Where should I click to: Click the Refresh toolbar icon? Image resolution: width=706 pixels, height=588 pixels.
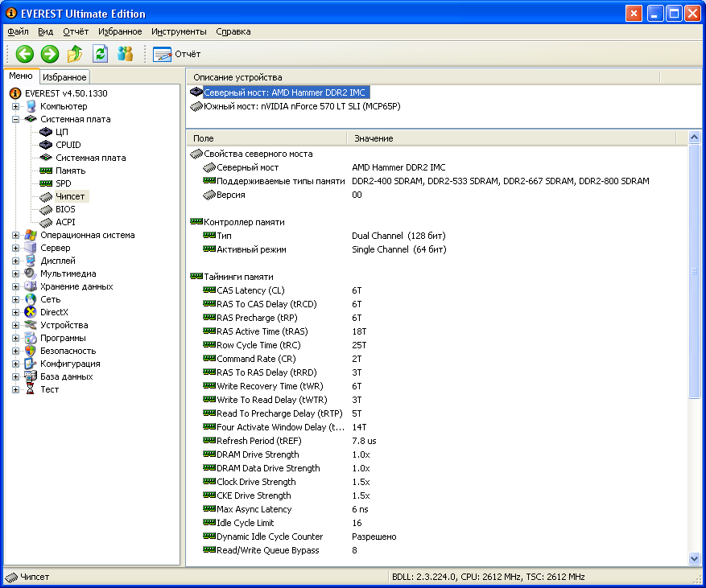(100, 54)
